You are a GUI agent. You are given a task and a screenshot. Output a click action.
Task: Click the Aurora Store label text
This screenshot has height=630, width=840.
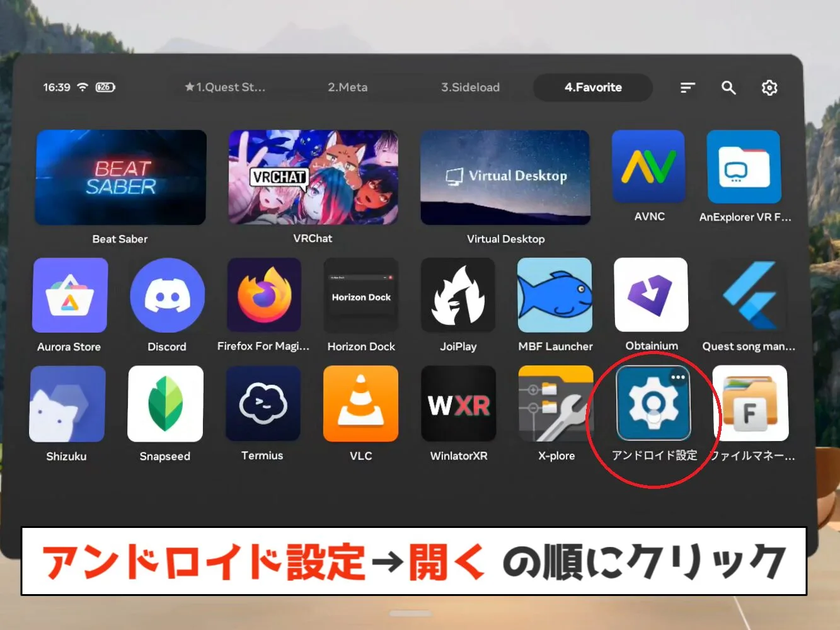pos(69,346)
